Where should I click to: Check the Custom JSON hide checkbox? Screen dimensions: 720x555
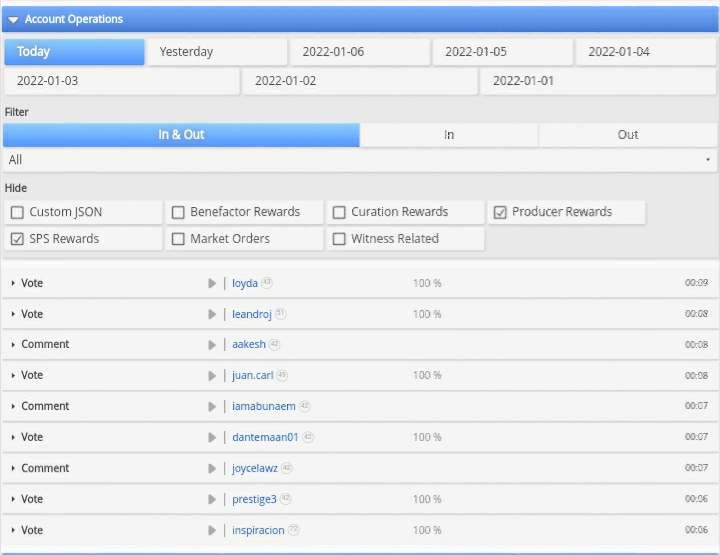(x=17, y=213)
